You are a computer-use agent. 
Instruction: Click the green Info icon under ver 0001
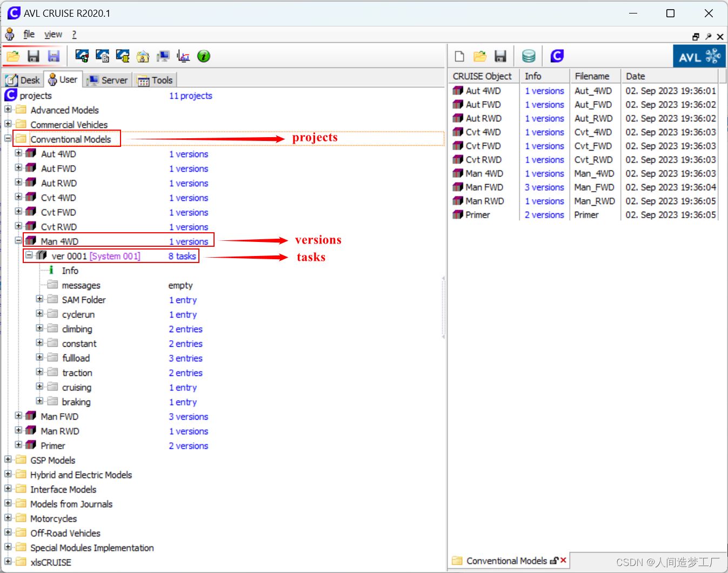[x=51, y=270]
